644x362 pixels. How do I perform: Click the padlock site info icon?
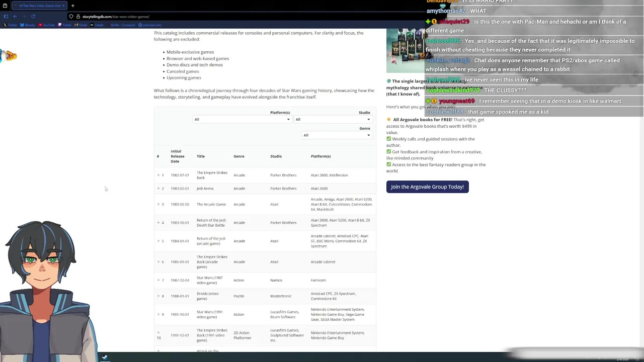tap(78, 17)
